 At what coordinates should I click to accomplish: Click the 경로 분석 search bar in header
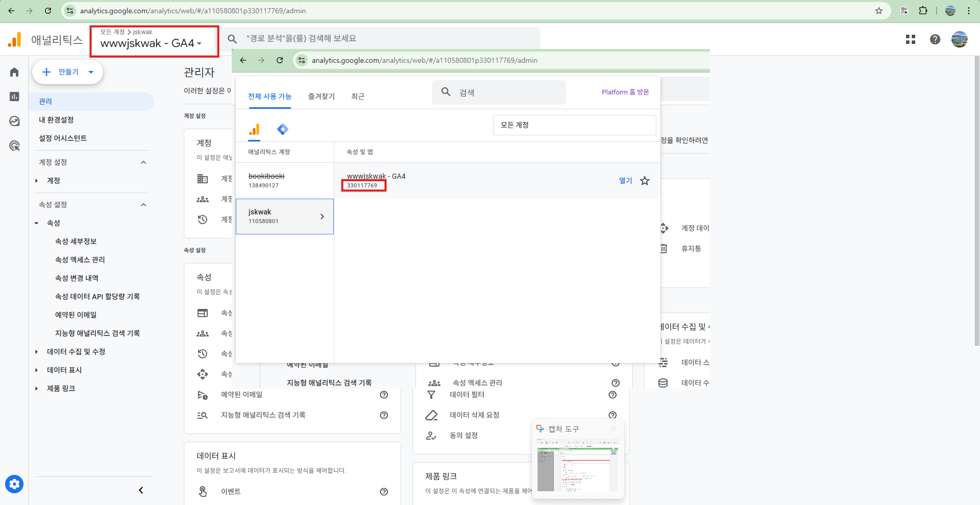[x=381, y=39]
